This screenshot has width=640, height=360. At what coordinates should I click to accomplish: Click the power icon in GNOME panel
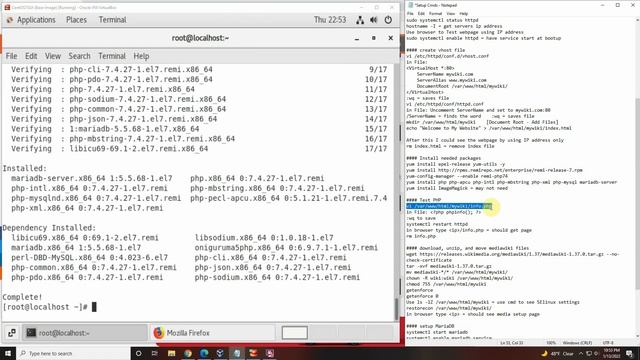click(x=388, y=20)
